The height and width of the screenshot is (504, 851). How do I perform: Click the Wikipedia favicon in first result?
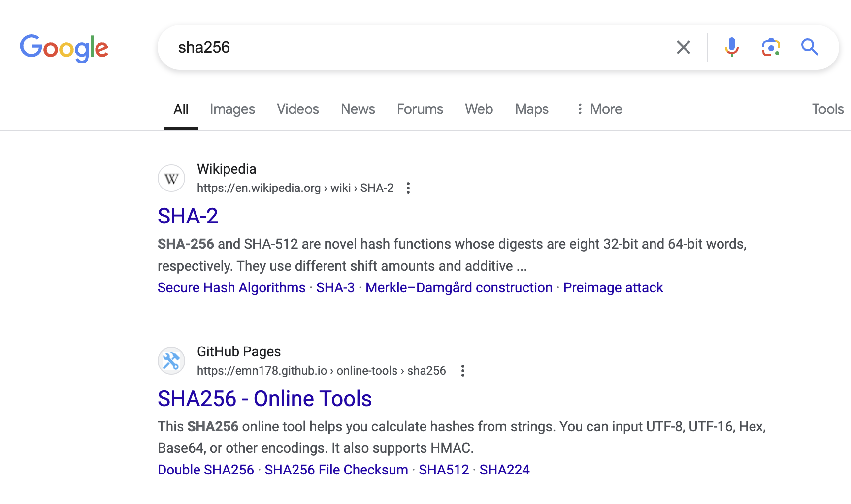click(x=171, y=178)
